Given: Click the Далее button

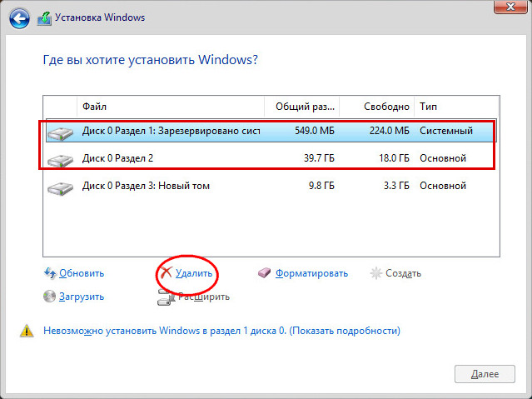Looking at the screenshot, I should 485,374.
